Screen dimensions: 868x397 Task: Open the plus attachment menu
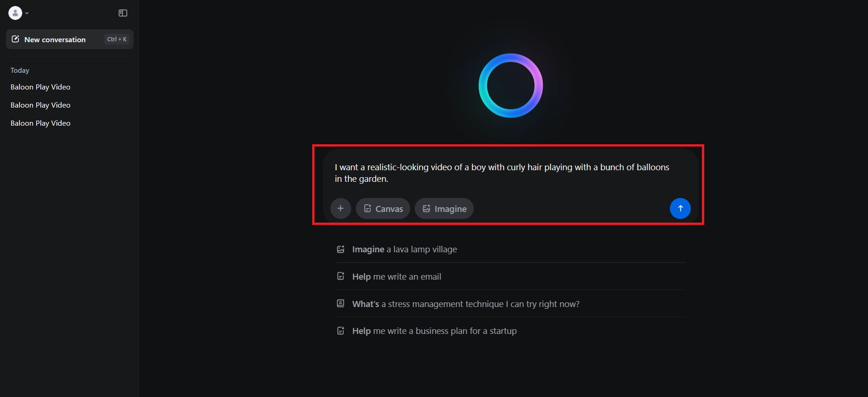pyautogui.click(x=341, y=209)
